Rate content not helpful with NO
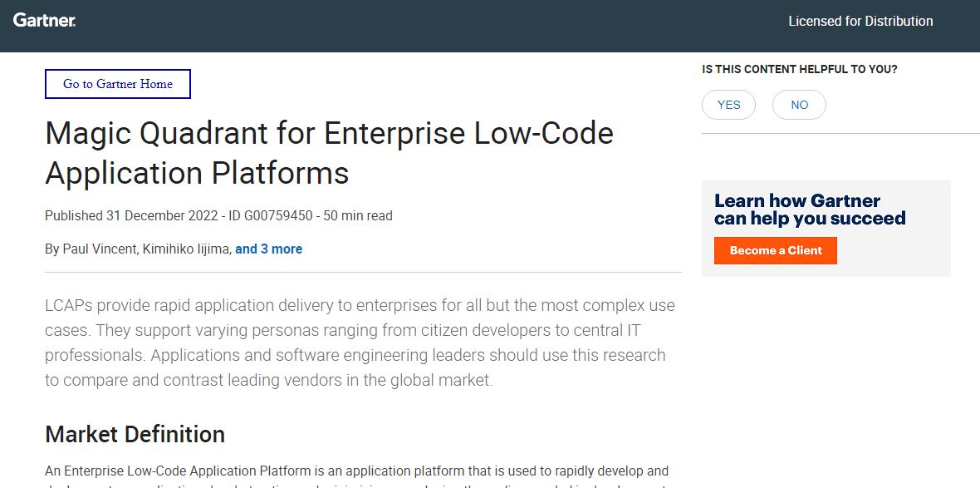 pyautogui.click(x=798, y=104)
